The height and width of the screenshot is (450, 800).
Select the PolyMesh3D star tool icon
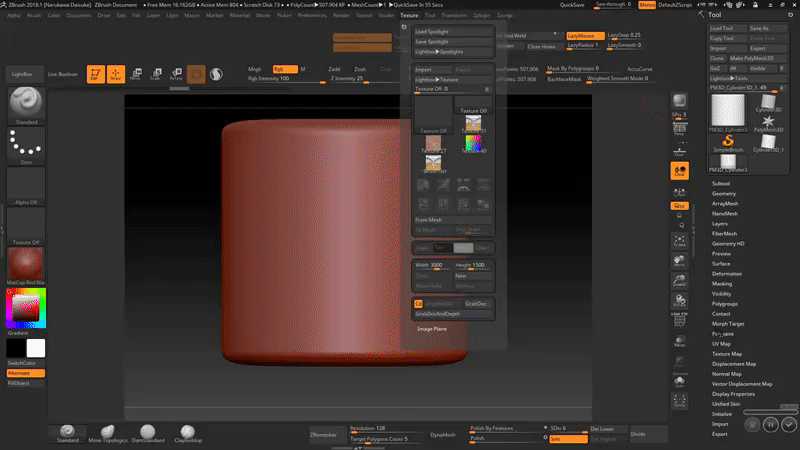(x=768, y=123)
